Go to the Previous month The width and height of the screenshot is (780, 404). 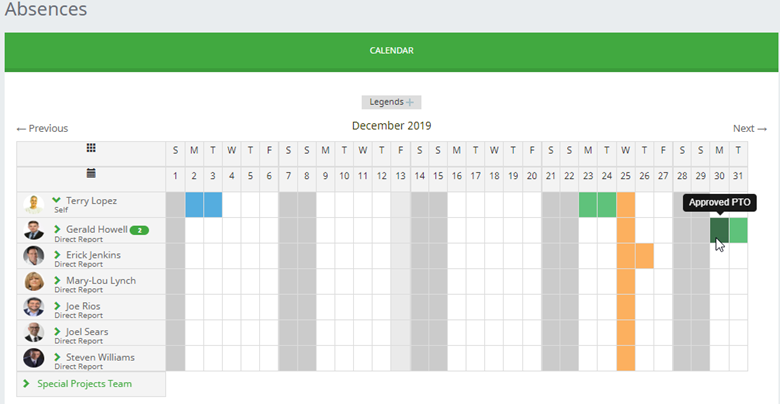tap(42, 128)
